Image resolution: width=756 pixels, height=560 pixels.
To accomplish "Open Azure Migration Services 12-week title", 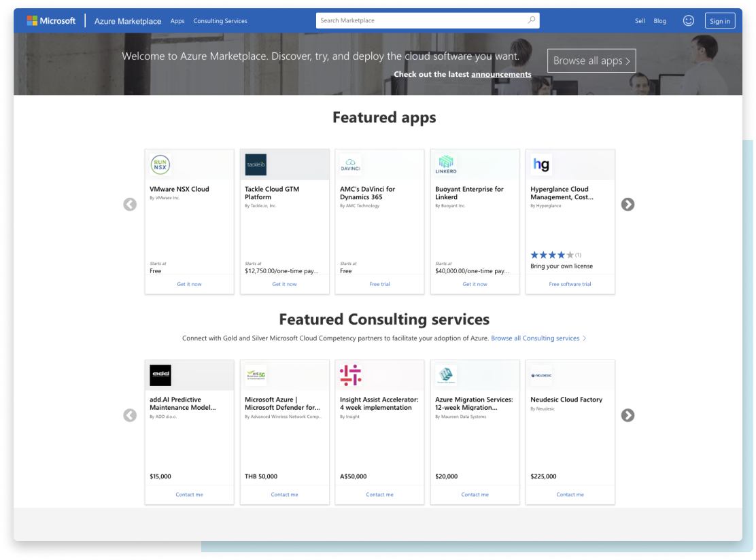I will pyautogui.click(x=474, y=404).
